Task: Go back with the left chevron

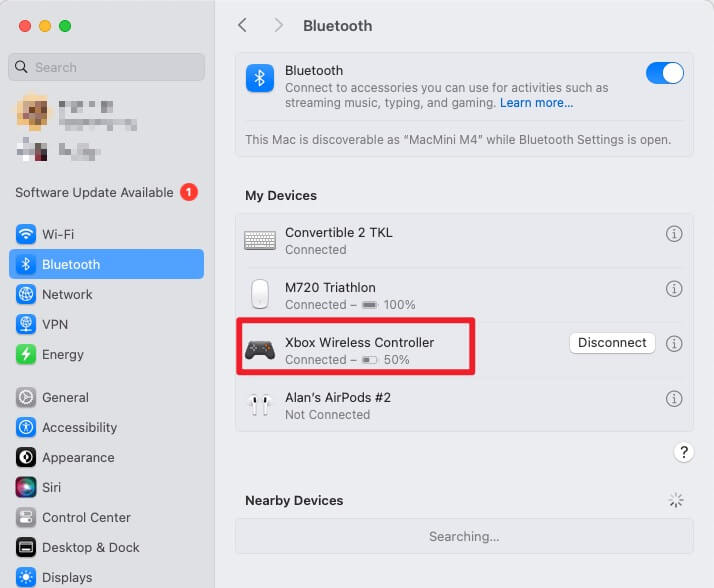Action: click(243, 25)
